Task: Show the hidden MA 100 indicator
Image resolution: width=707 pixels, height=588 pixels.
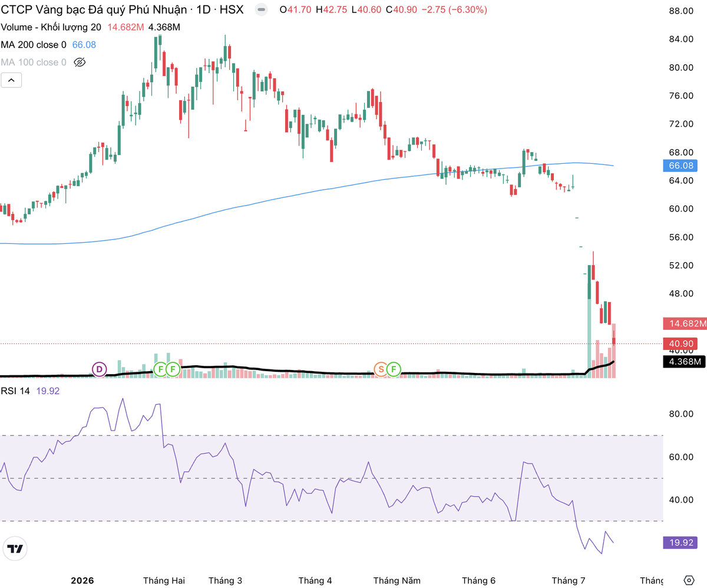Action: [80, 62]
